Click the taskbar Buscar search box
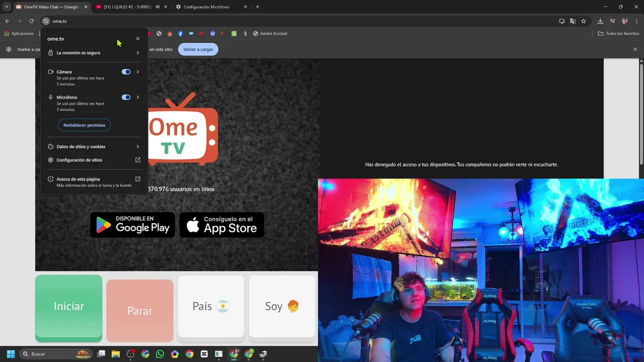This screenshot has width=644, height=362. point(56,354)
